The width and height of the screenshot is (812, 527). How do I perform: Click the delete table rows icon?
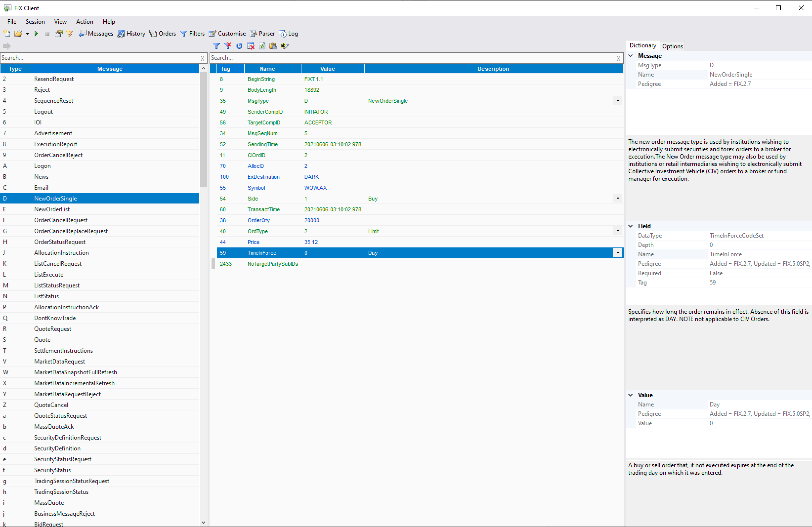pyautogui.click(x=251, y=46)
